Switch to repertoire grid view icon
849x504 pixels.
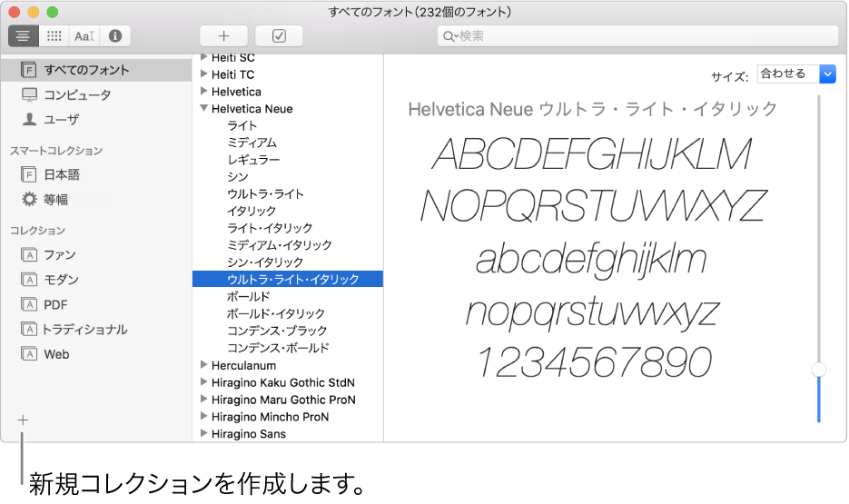[54, 36]
